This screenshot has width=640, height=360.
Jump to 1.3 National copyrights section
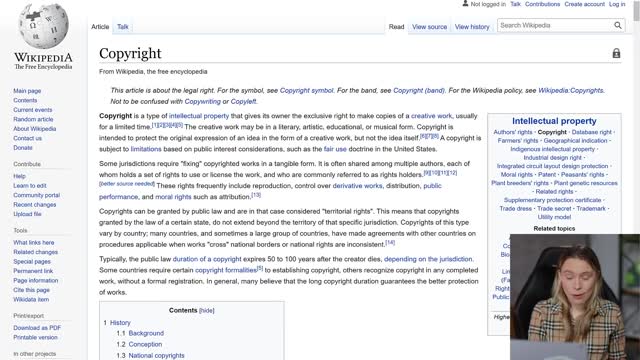coord(156,355)
